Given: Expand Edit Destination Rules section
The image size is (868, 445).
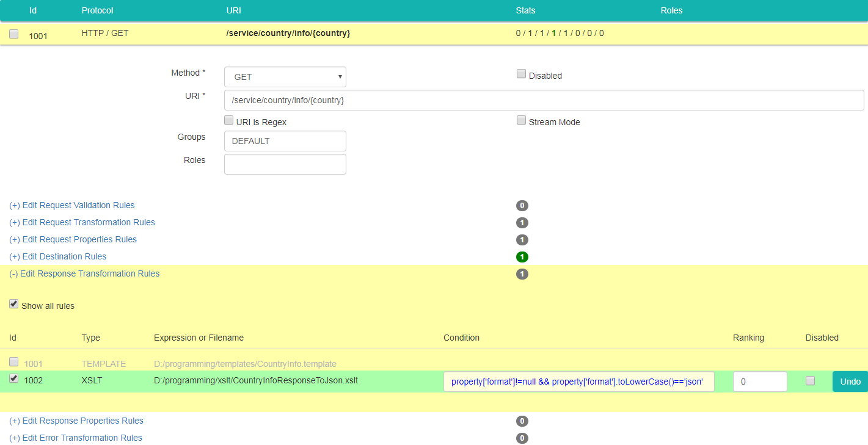Looking at the screenshot, I should (58, 257).
